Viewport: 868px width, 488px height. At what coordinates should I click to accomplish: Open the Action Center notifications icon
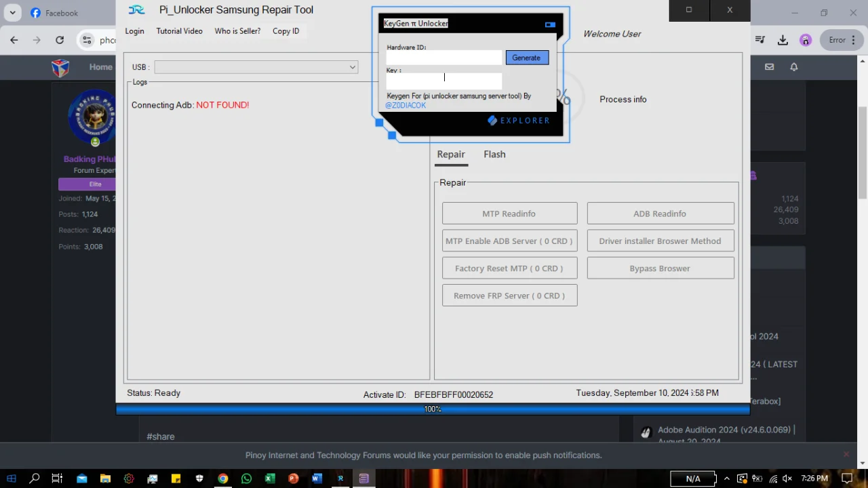[846, 479]
